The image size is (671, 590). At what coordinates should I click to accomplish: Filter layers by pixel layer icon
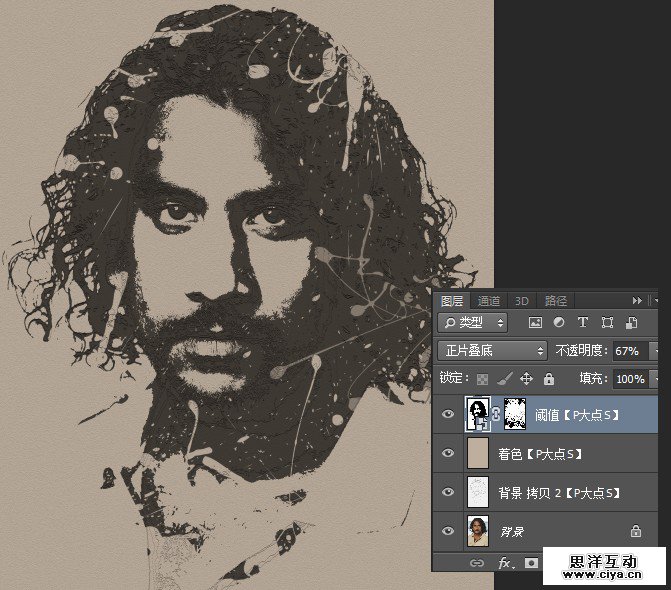pos(535,323)
